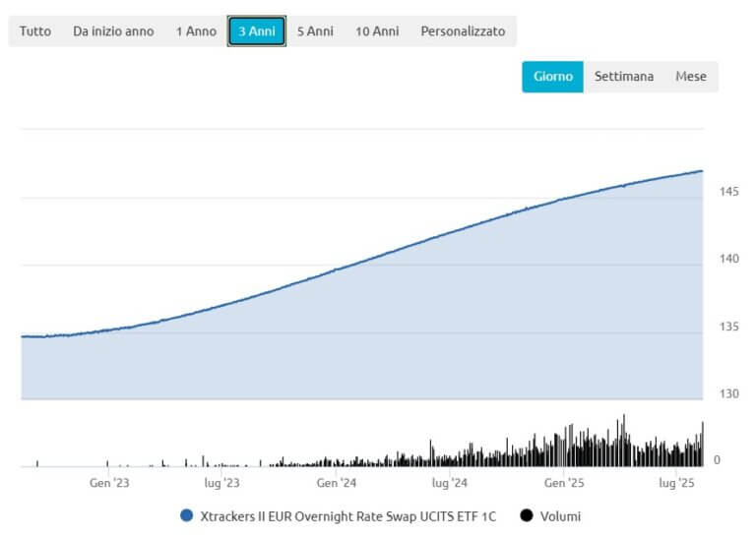Click the blue Xtrackers legend marker
This screenshot has height=538, width=756.
tap(187, 515)
